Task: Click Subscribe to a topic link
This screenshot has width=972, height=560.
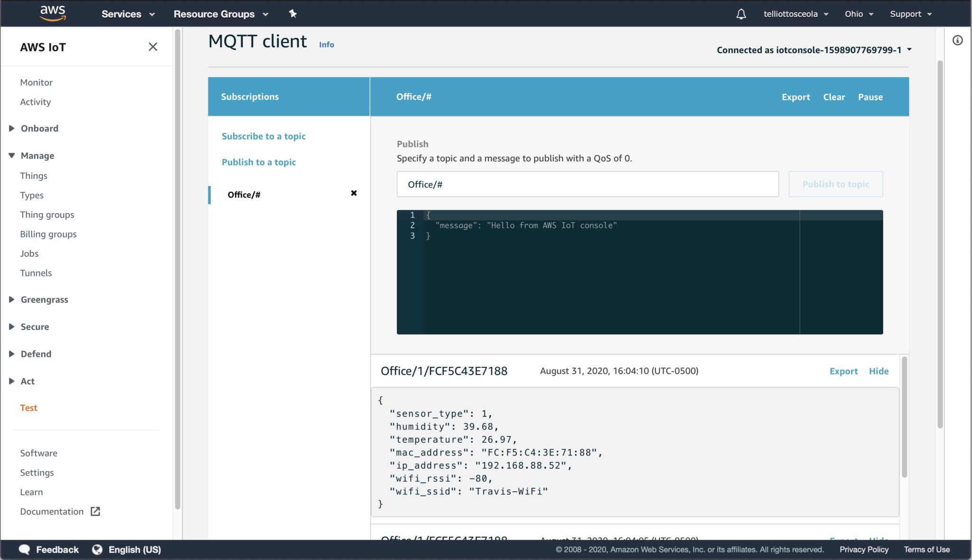Action: (263, 136)
